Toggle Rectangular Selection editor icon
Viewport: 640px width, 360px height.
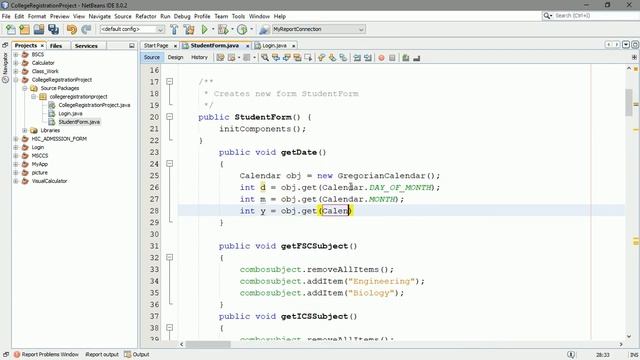click(308, 58)
